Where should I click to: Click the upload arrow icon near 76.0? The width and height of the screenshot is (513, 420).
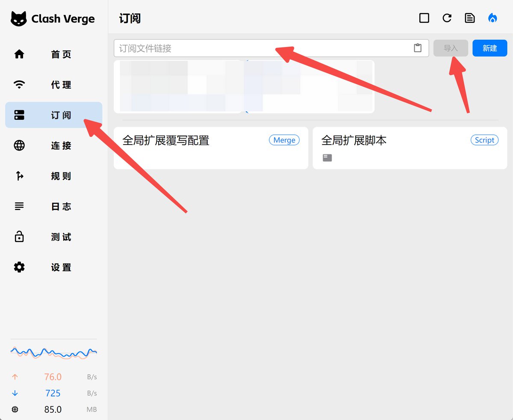(15, 377)
